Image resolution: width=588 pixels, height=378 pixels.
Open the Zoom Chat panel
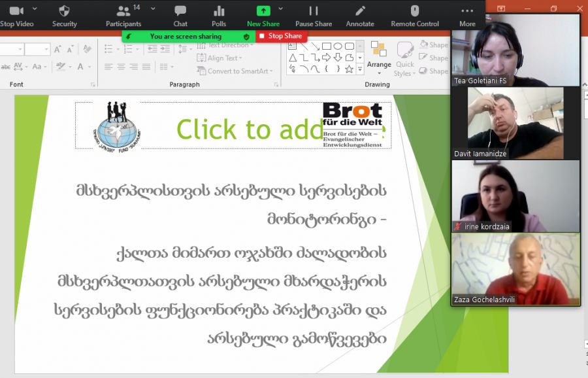(180, 16)
